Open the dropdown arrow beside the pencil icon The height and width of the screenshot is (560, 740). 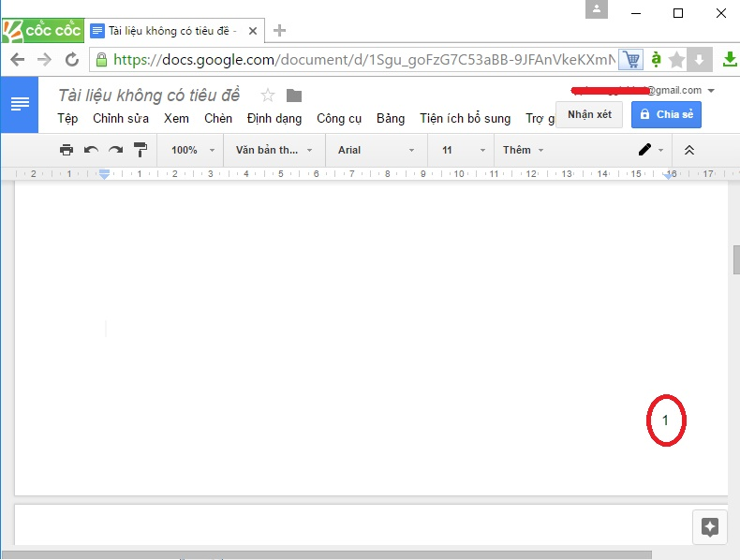(660, 151)
